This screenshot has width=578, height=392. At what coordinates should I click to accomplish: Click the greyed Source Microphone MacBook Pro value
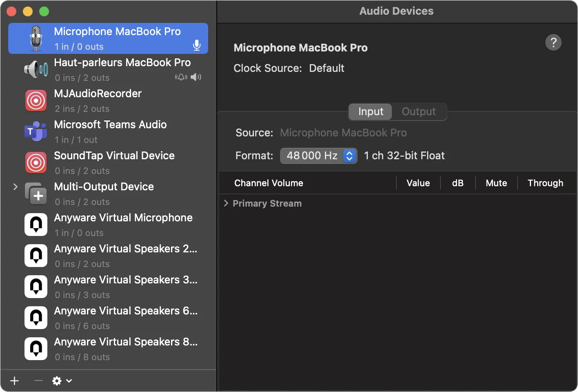coord(343,133)
